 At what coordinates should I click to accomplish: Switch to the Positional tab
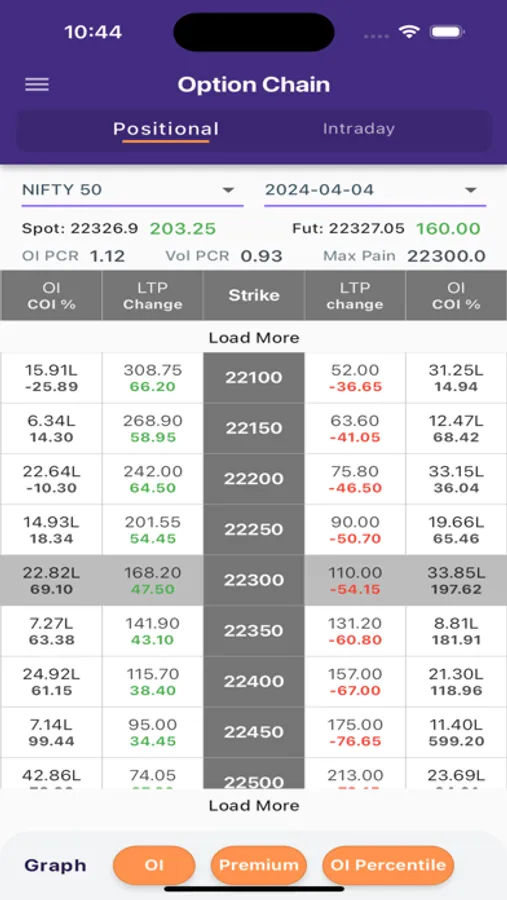[x=166, y=129]
